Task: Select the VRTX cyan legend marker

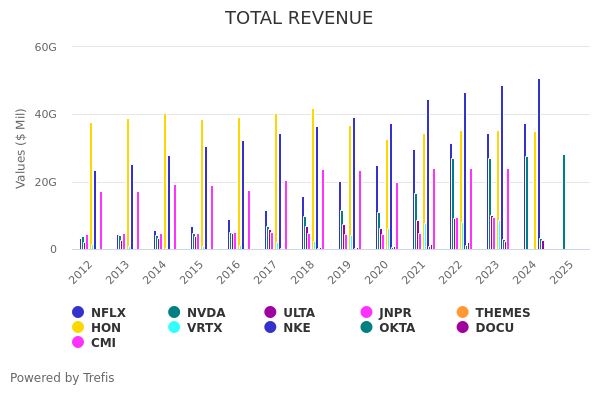Action: 174,328
